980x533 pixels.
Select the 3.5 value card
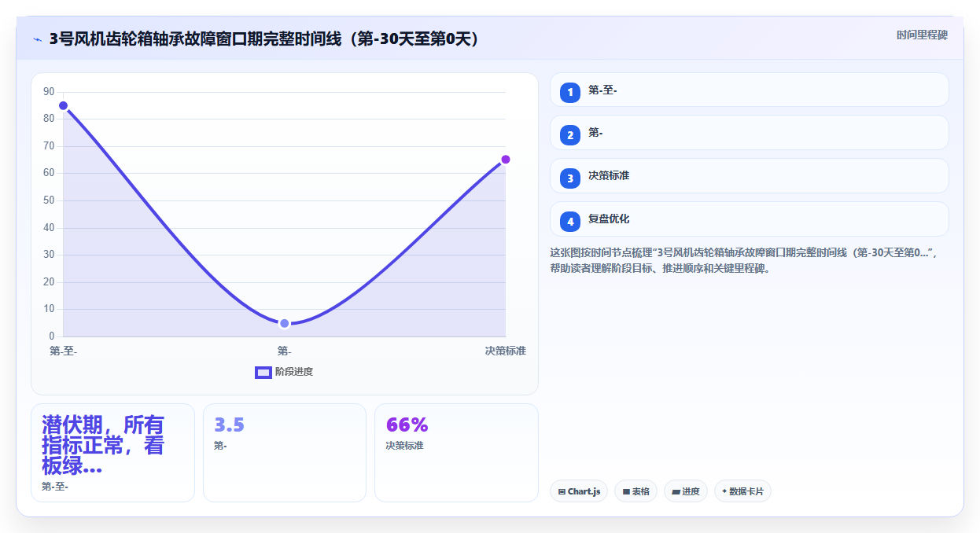pos(285,452)
